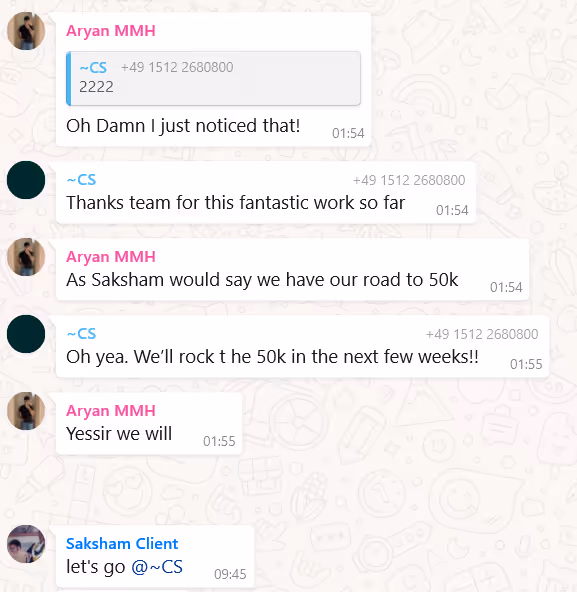Click the ~CS avatar beside 'Oh yea. We'll rock'

(26, 334)
